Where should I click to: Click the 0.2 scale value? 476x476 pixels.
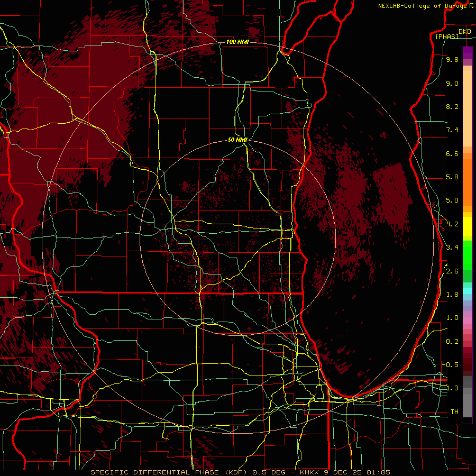(x=452, y=341)
